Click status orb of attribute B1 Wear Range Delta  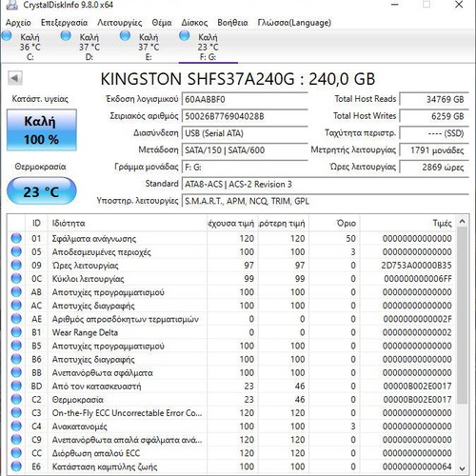16,332
